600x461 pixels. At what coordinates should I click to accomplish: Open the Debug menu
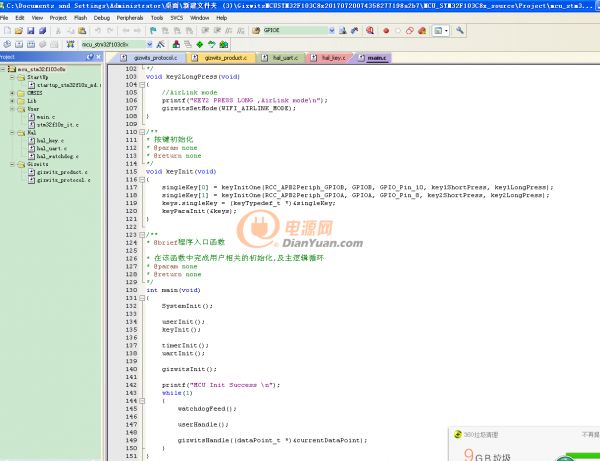[102, 18]
